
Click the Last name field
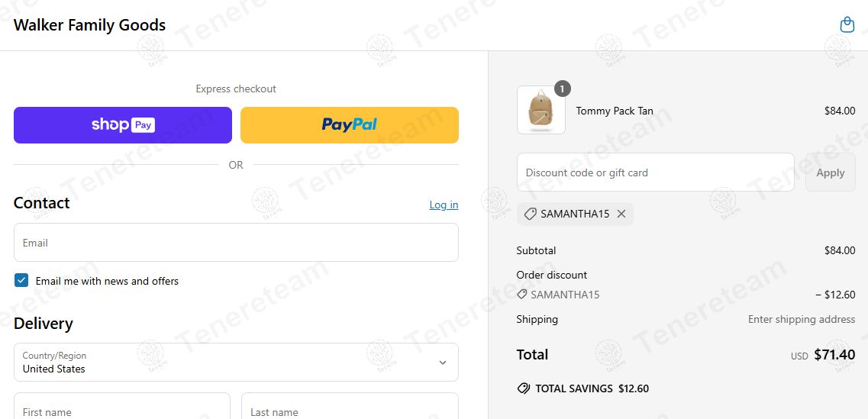tap(350, 408)
